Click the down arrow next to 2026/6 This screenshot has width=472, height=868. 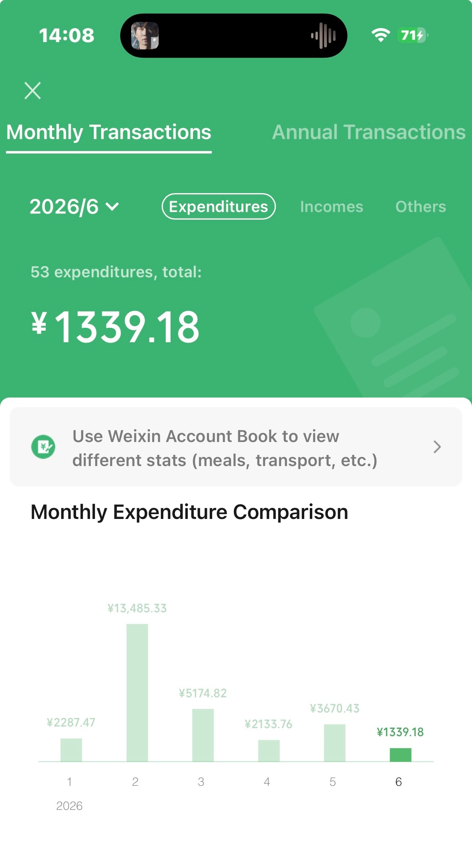click(x=112, y=207)
